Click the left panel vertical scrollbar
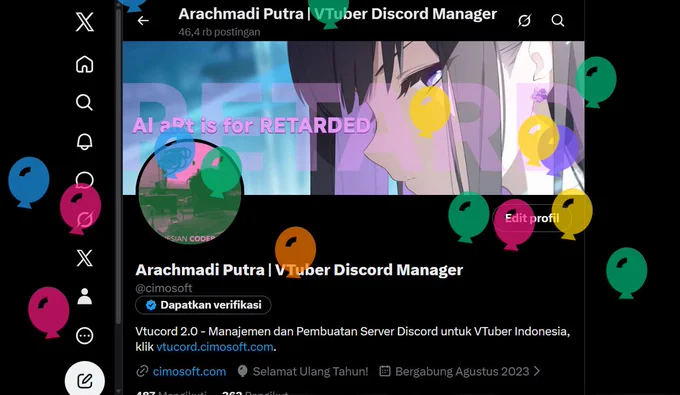The width and height of the screenshot is (680, 395). (118, 165)
